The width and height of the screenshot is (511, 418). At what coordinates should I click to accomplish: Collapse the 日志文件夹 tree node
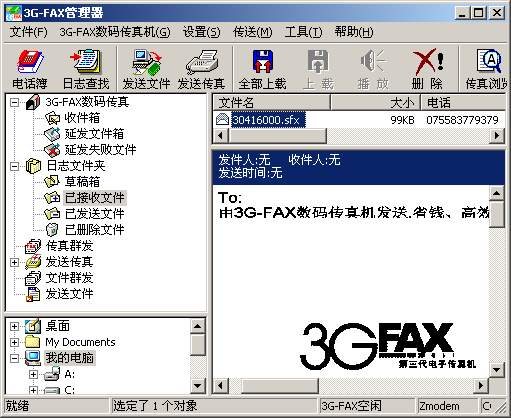[x=14, y=166]
